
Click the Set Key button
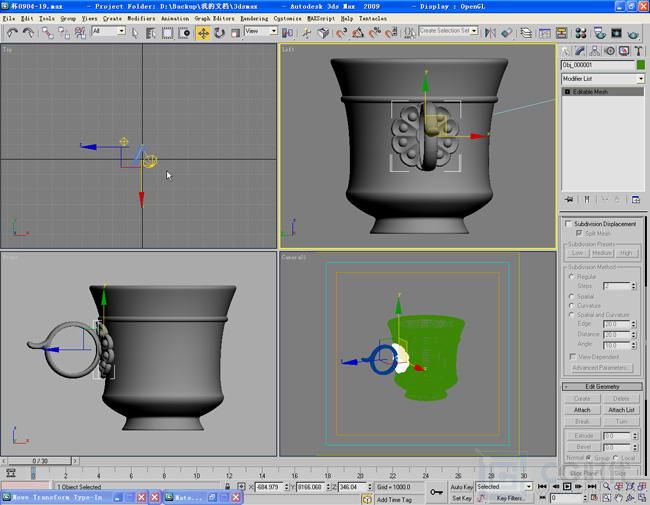pyautogui.click(x=461, y=498)
